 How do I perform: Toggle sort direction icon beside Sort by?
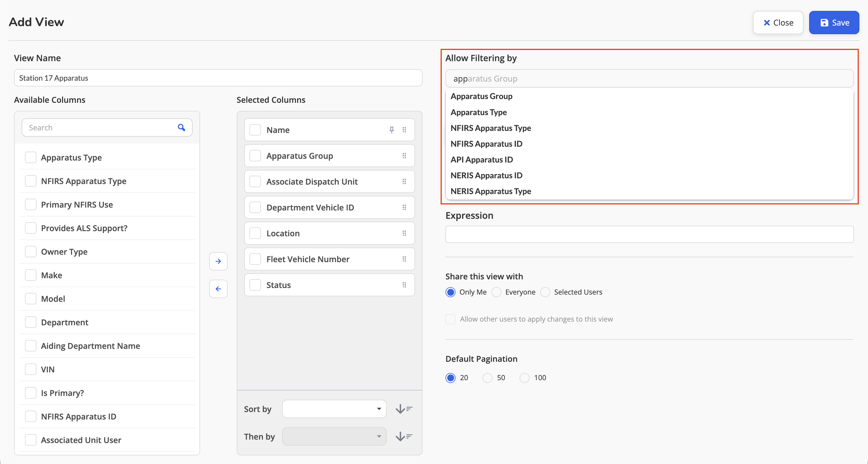pos(404,409)
